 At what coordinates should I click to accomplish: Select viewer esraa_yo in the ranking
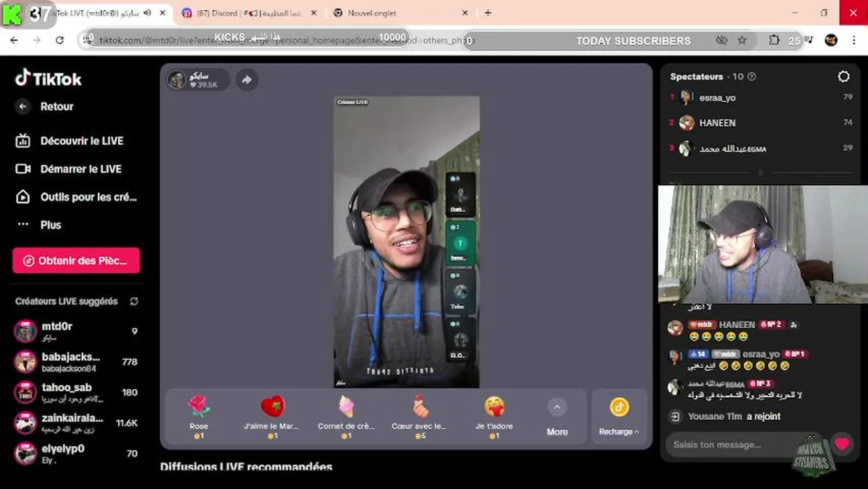(x=761, y=98)
